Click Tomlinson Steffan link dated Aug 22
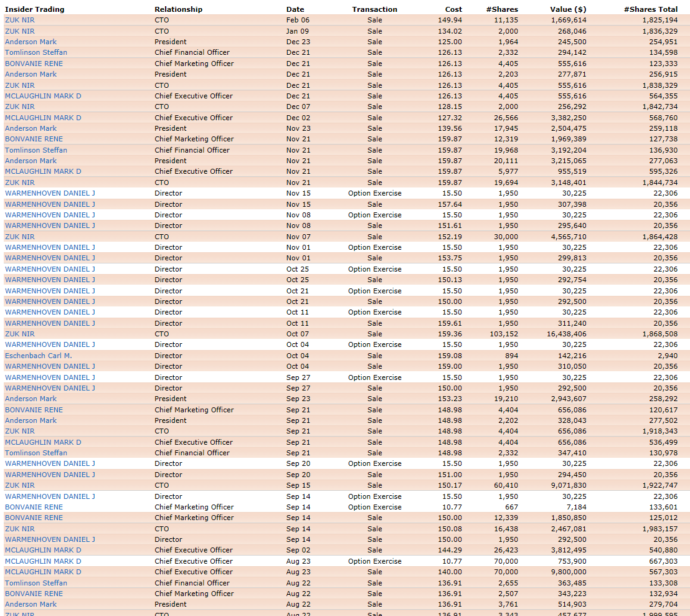 [36, 583]
